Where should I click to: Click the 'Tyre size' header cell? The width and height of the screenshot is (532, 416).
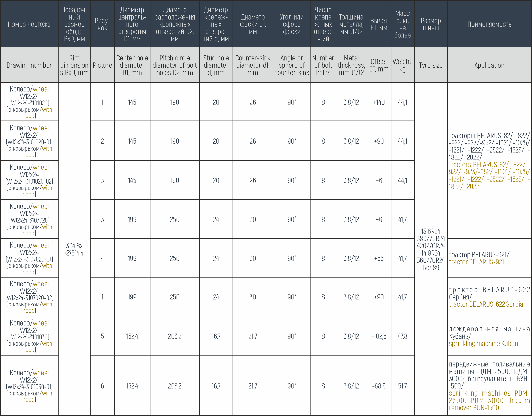point(431,65)
